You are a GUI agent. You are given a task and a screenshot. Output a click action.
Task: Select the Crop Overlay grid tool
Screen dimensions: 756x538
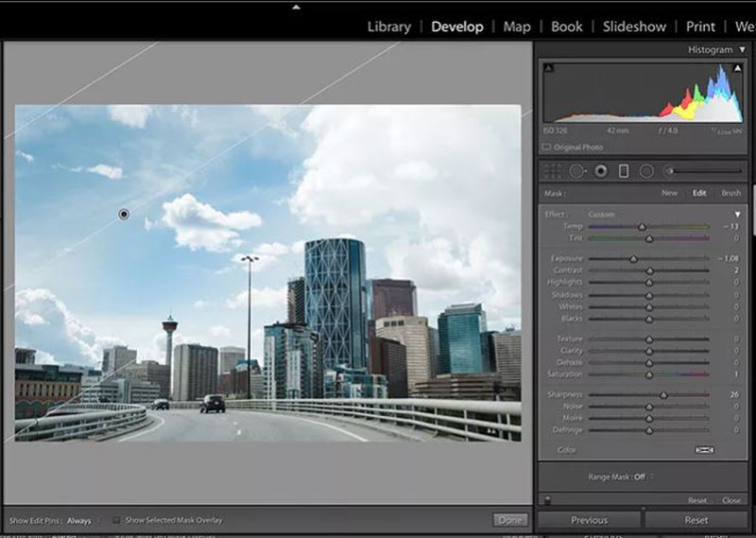(555, 171)
